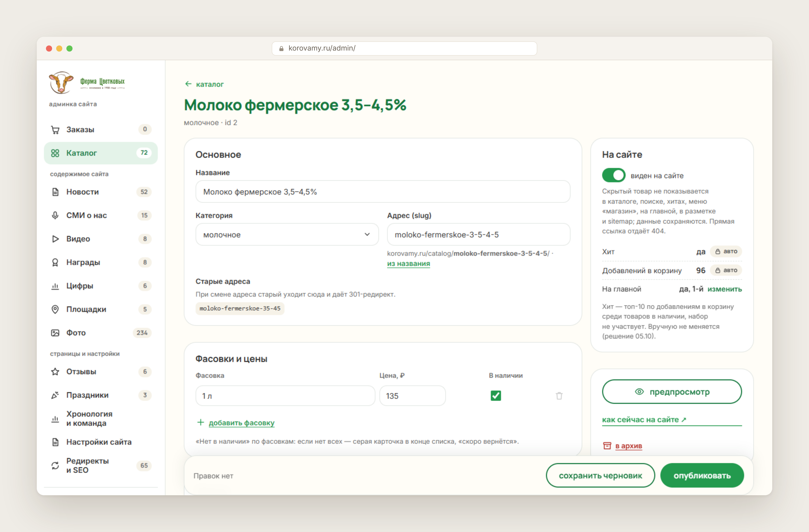The image size is (809, 532).
Task: Click the padlock icon in the address bar
Action: click(x=281, y=49)
